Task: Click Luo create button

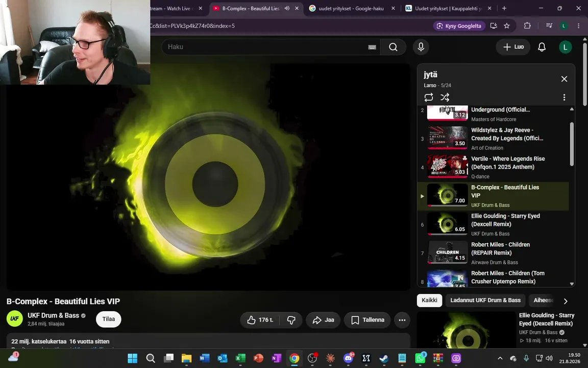Action: click(x=513, y=47)
